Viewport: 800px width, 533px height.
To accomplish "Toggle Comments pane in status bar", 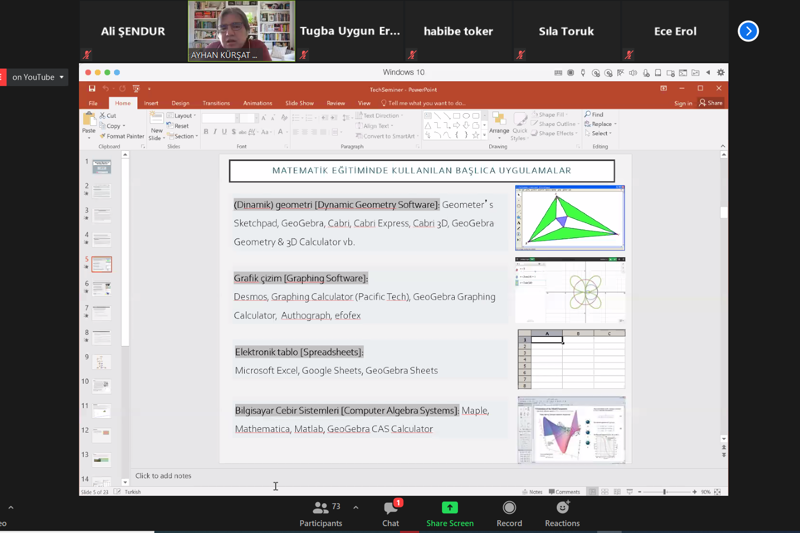I will 564,492.
